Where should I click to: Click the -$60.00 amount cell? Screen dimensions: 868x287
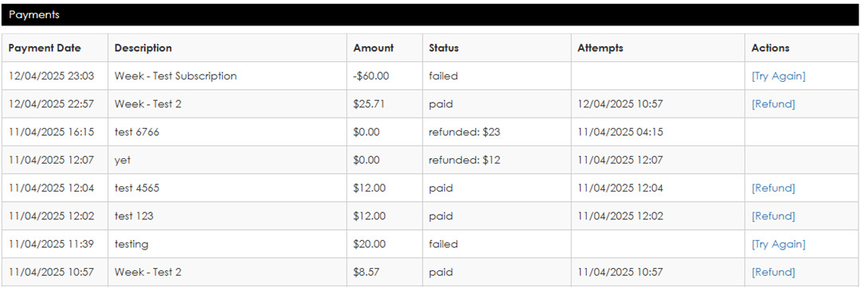[x=385, y=76]
